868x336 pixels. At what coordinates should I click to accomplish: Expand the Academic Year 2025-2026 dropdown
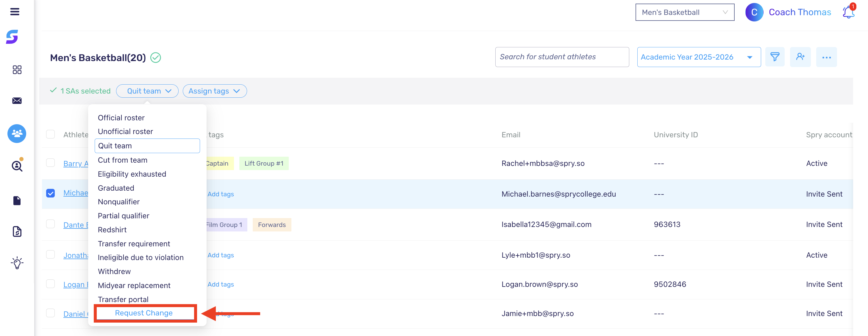699,57
